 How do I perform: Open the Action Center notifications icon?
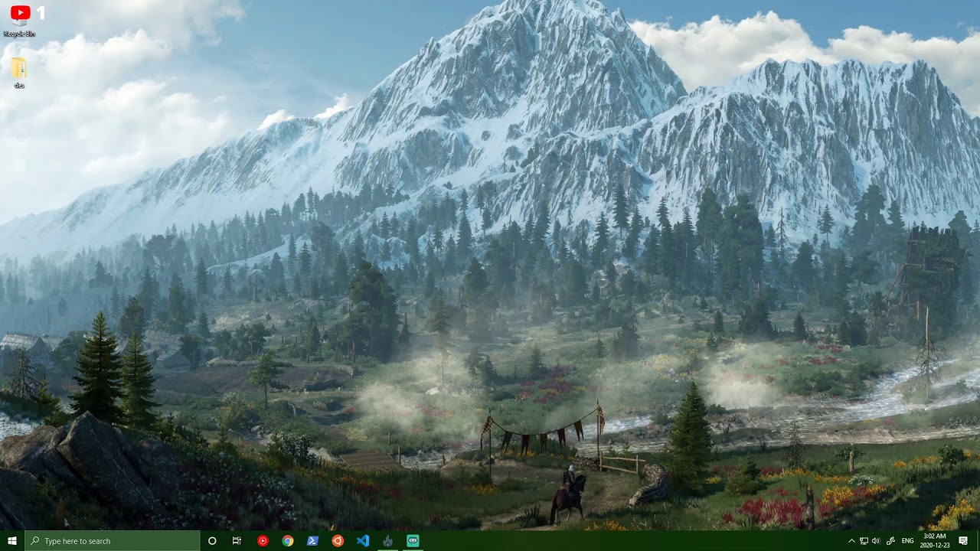click(963, 541)
